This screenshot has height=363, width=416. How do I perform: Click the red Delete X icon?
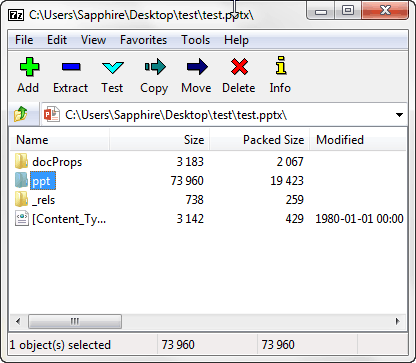click(x=239, y=67)
